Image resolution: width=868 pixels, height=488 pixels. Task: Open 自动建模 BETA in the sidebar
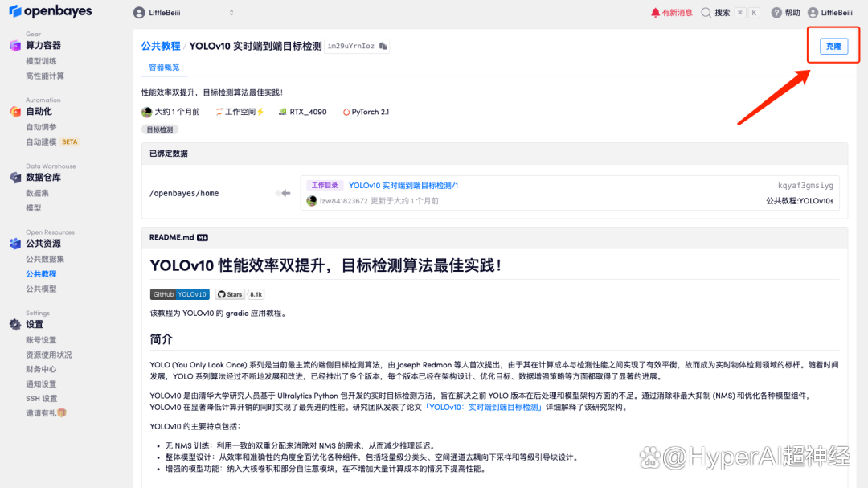coord(52,141)
